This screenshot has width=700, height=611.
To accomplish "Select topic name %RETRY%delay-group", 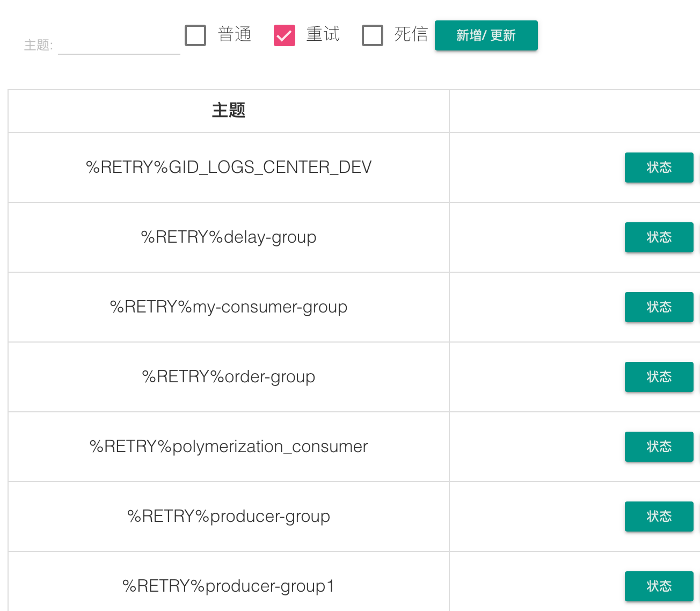I will point(229,237).
